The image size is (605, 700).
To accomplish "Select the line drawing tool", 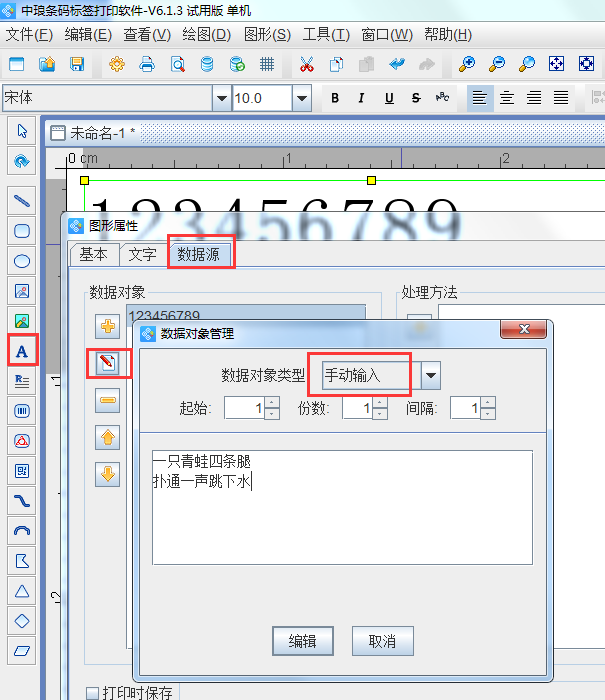I will point(22,201).
